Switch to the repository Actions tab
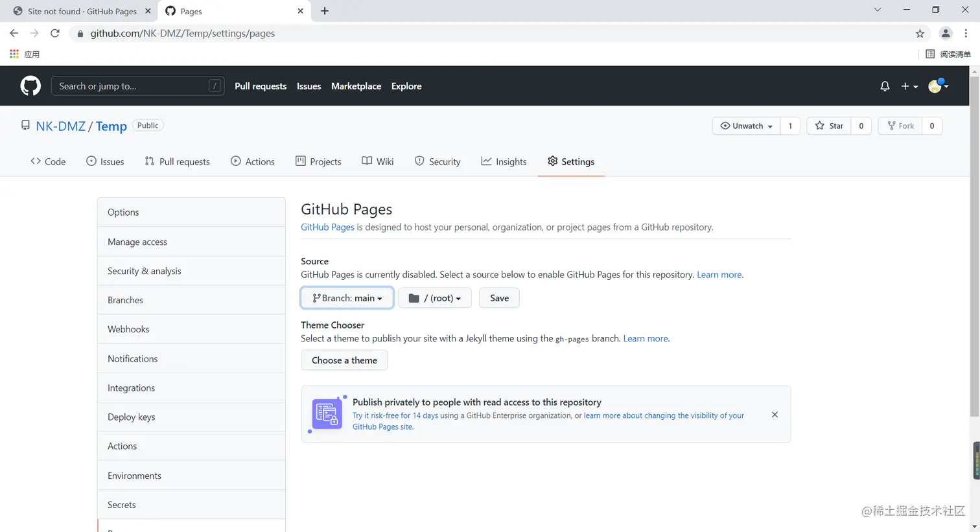This screenshot has height=532, width=980. pyautogui.click(x=253, y=161)
